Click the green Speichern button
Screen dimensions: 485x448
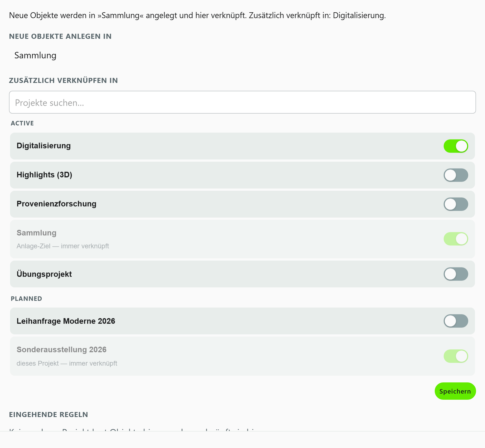tap(455, 391)
